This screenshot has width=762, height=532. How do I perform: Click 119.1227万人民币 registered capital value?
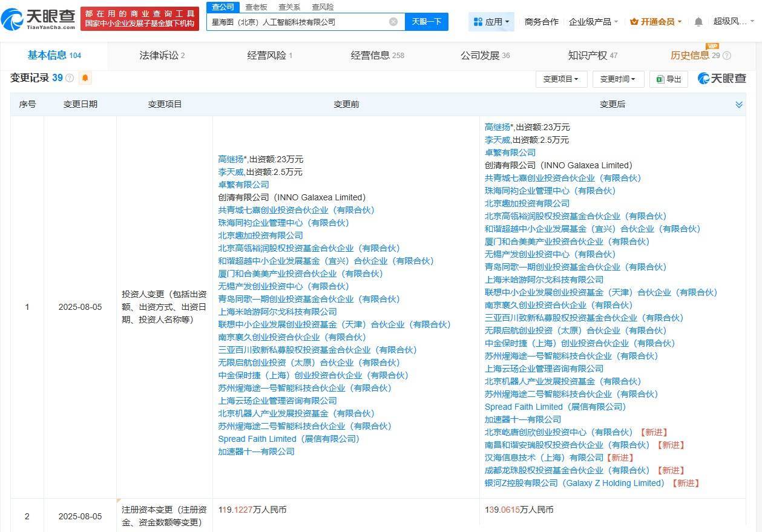point(252,510)
